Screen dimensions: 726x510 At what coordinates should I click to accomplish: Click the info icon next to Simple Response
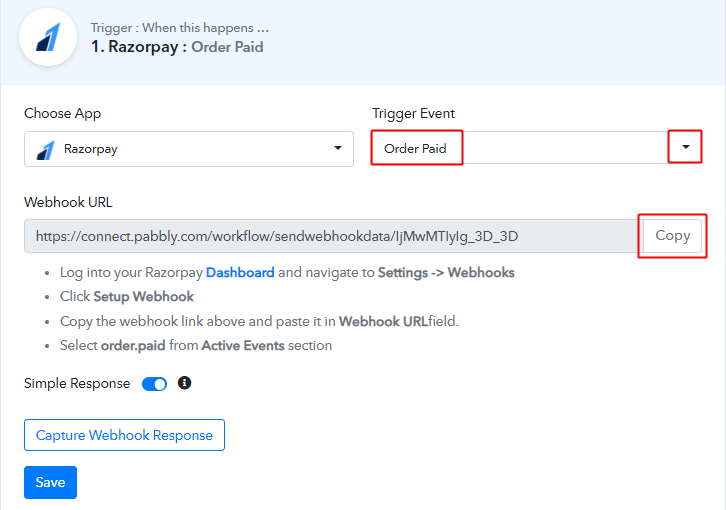[184, 383]
